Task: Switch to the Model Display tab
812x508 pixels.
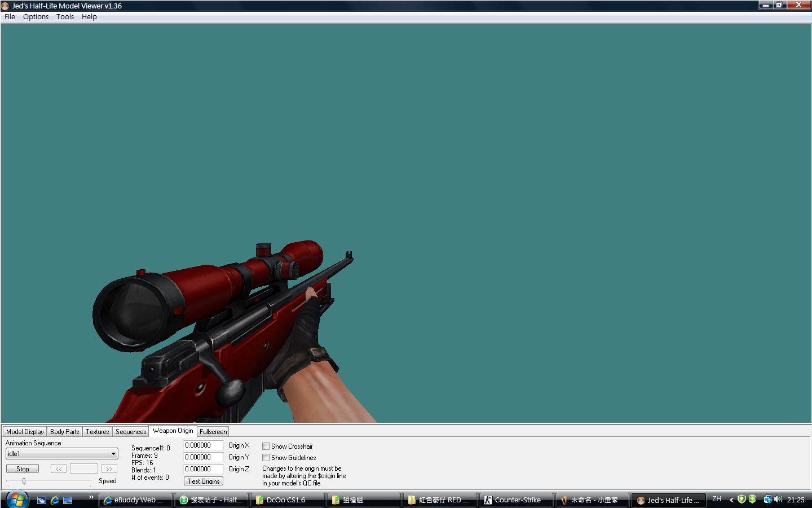Action: [x=25, y=432]
